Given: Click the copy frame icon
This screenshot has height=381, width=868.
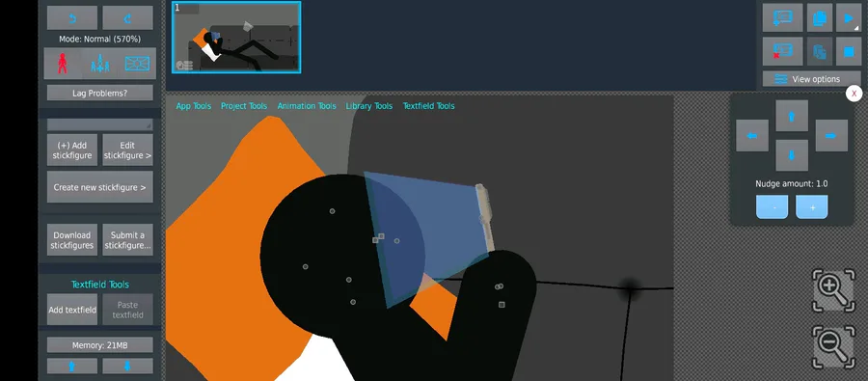Looking at the screenshot, I should [820, 17].
